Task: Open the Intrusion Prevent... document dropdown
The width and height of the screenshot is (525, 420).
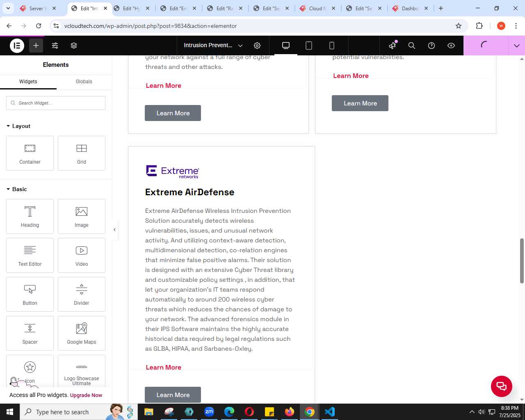Action: (213, 46)
